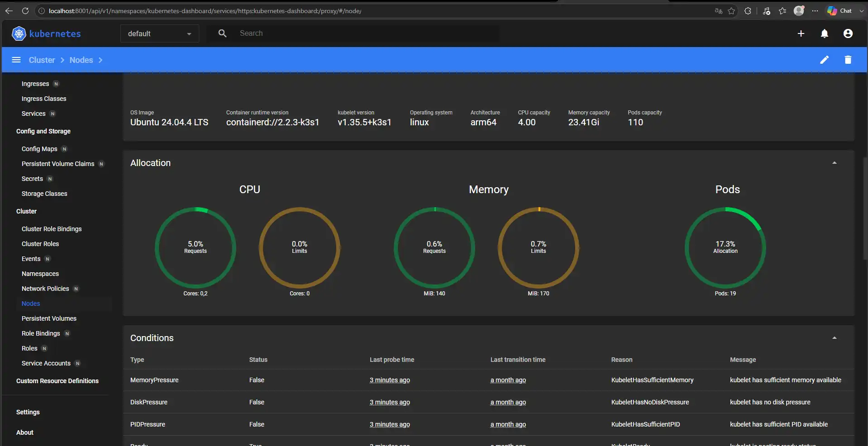Click the Last transition time column header

tap(518, 360)
